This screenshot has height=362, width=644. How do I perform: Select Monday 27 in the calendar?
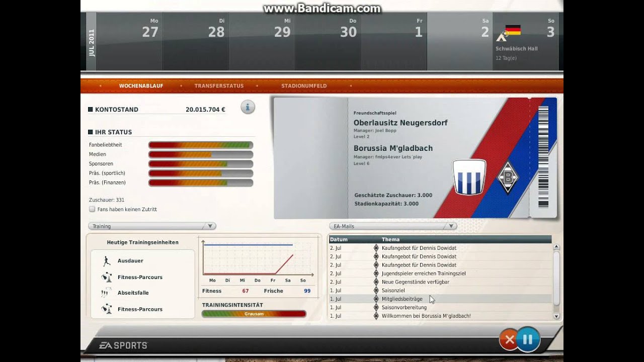click(129, 42)
